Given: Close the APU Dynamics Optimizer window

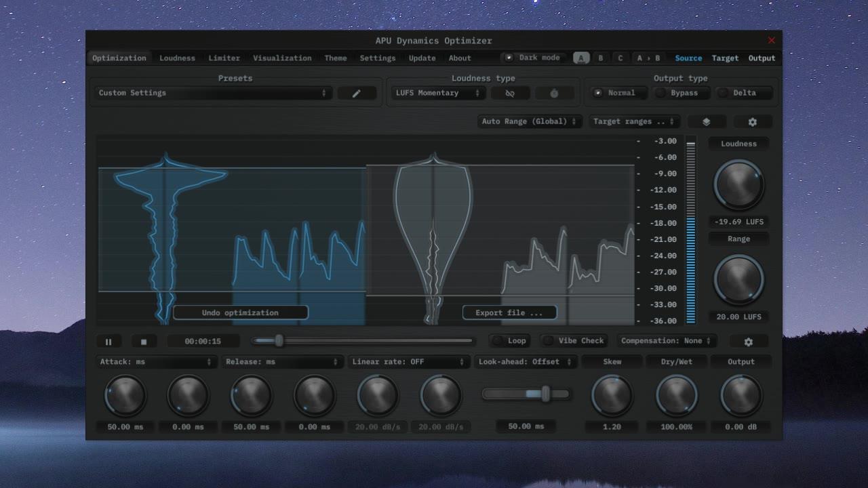Looking at the screenshot, I should tap(771, 41).
